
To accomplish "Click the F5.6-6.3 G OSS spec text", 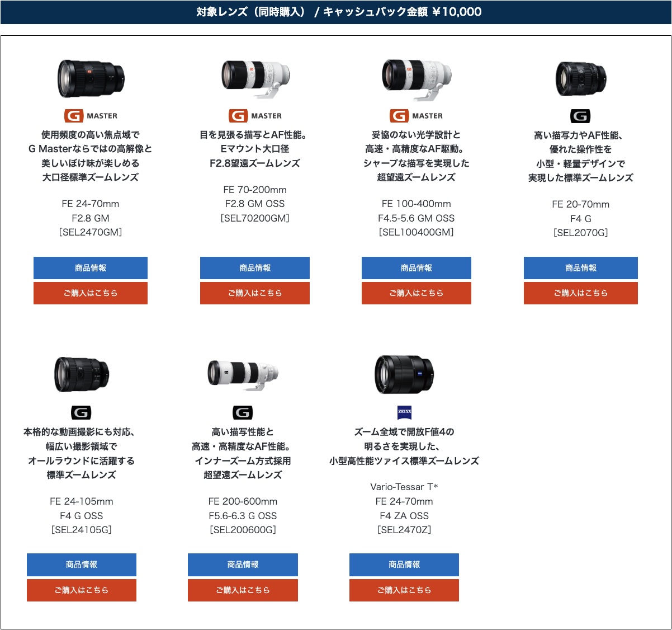I will tap(243, 516).
